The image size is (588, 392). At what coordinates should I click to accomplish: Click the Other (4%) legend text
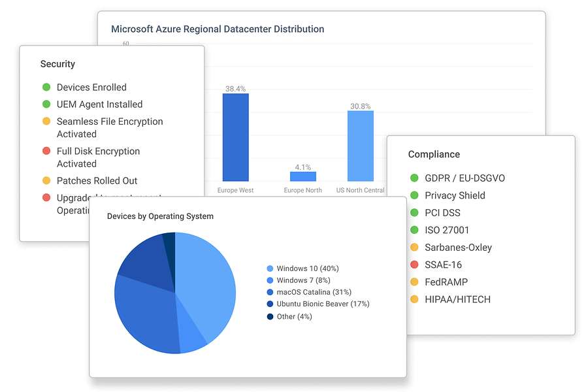pos(295,317)
